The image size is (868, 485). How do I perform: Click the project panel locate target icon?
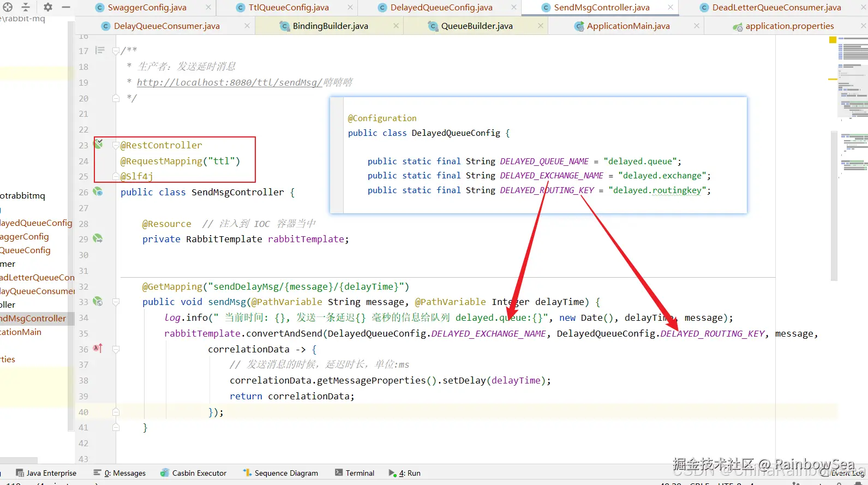tap(8, 7)
